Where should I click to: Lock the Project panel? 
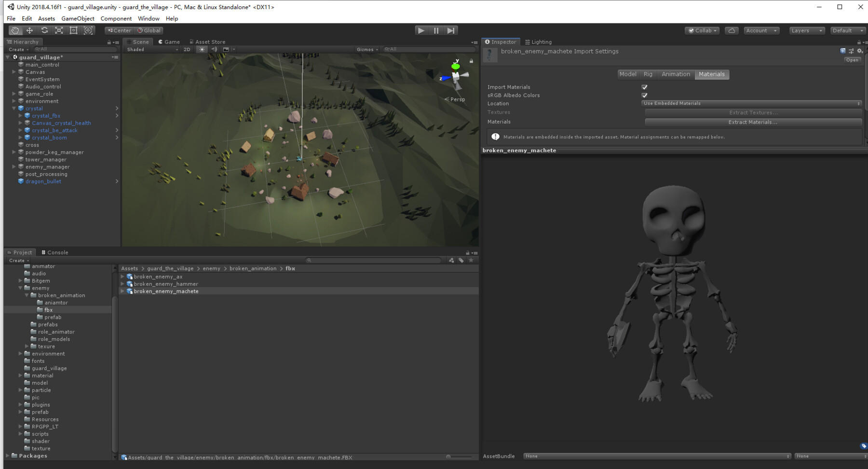pyautogui.click(x=467, y=253)
